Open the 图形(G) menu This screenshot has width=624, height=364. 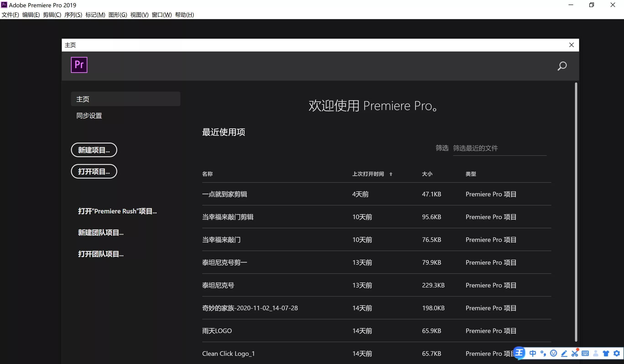(118, 15)
